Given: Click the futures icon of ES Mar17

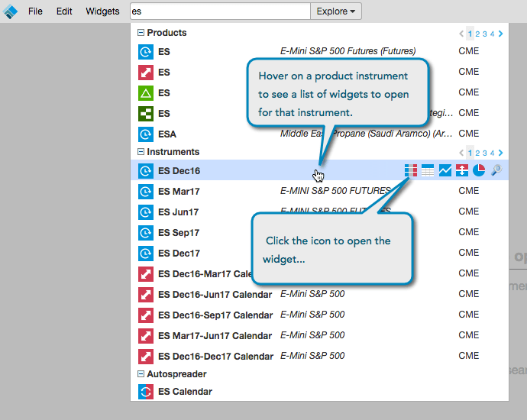Looking at the screenshot, I should click(x=146, y=192).
